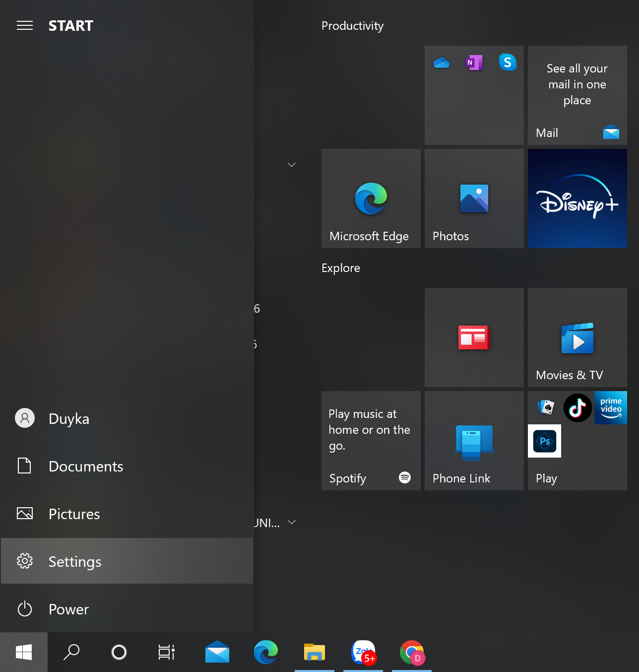Image resolution: width=639 pixels, height=672 pixels.
Task: Open the Photos tile
Action: pos(474,199)
